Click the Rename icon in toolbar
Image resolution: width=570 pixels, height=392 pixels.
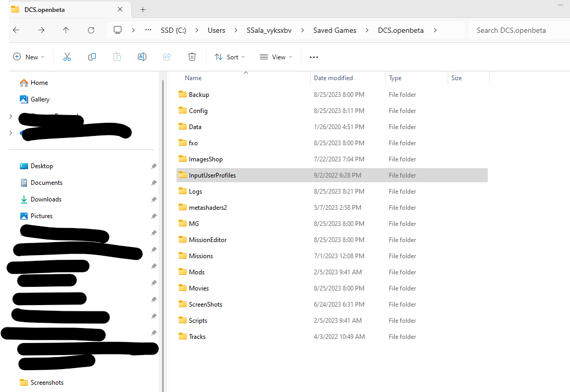coord(142,57)
